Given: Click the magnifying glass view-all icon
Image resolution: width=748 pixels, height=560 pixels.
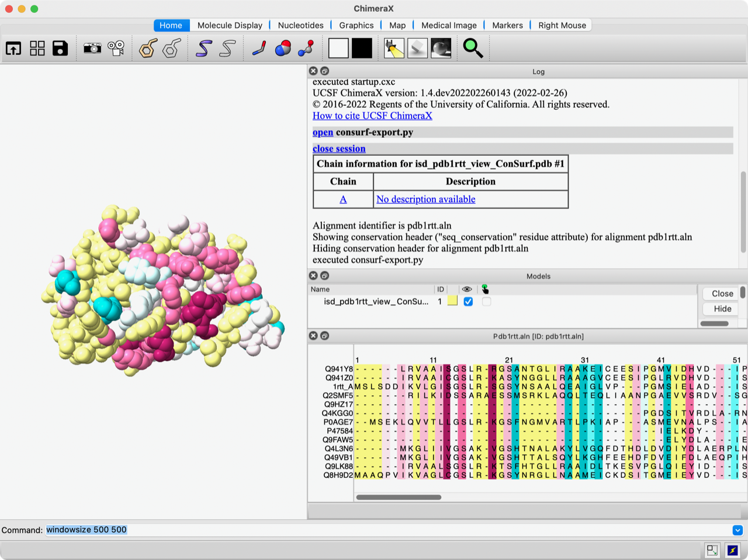Looking at the screenshot, I should pos(473,48).
